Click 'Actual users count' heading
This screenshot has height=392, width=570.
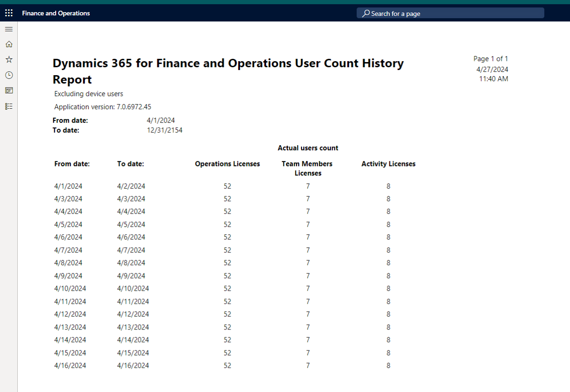[x=308, y=148]
